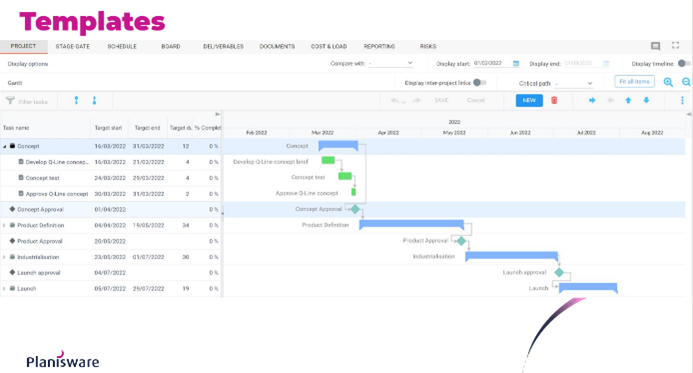This screenshot has height=373, width=693.
Task: Delete selected task with trash icon
Action: 554,100
